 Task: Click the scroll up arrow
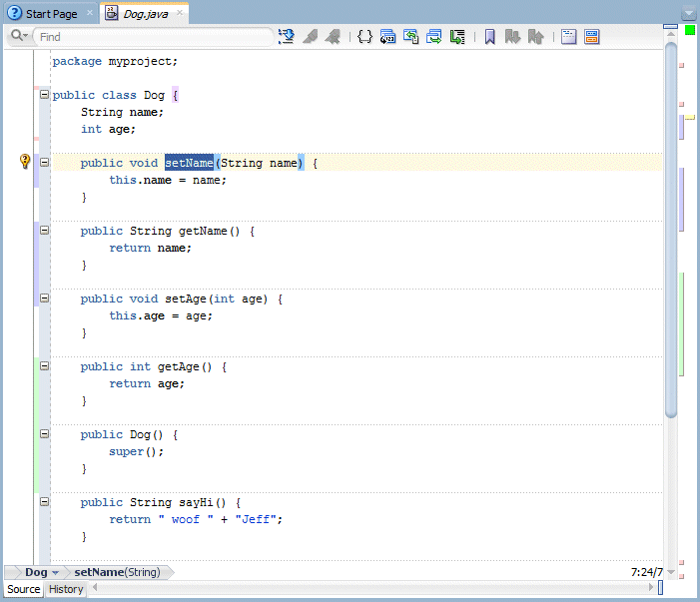click(670, 35)
